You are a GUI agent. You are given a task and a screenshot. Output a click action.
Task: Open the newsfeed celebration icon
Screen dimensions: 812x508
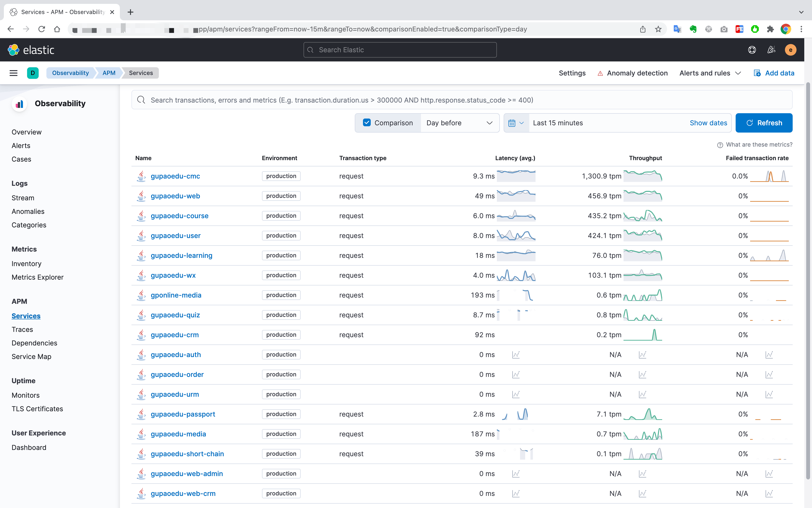tap(771, 50)
